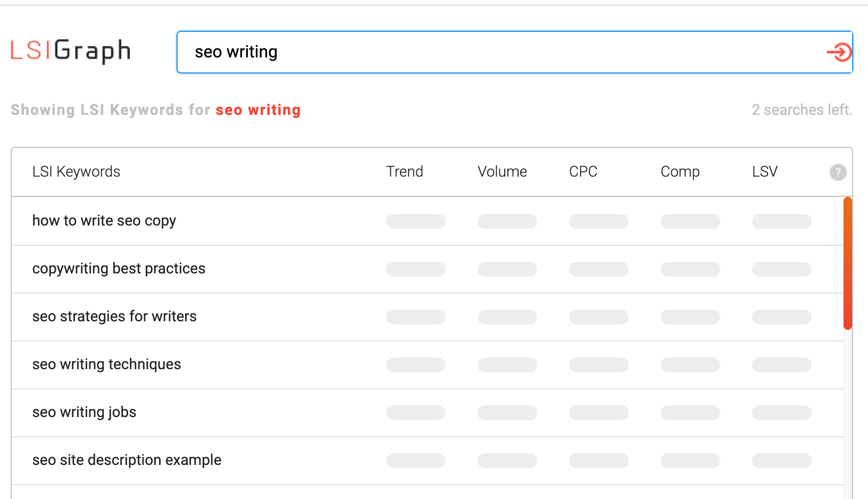Screen dimensions: 868x499
Task: Click the LSIGraph logo
Action: pos(71,51)
